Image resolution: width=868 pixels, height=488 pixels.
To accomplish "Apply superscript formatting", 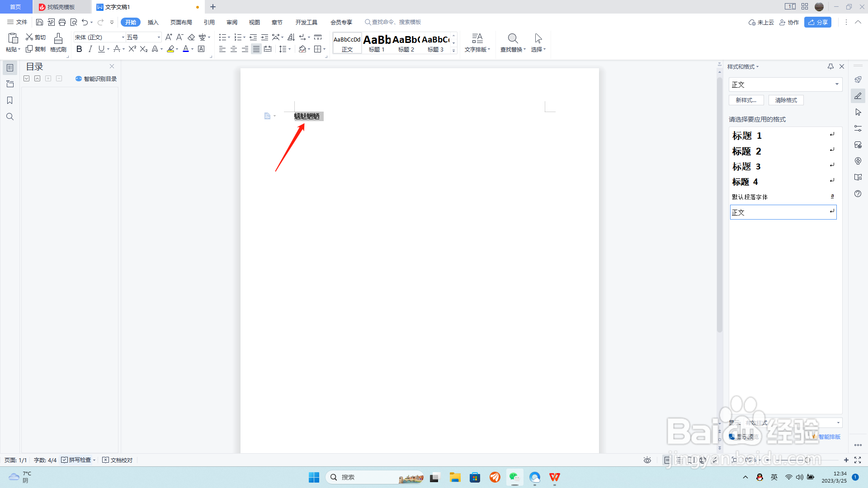I will [x=132, y=49].
